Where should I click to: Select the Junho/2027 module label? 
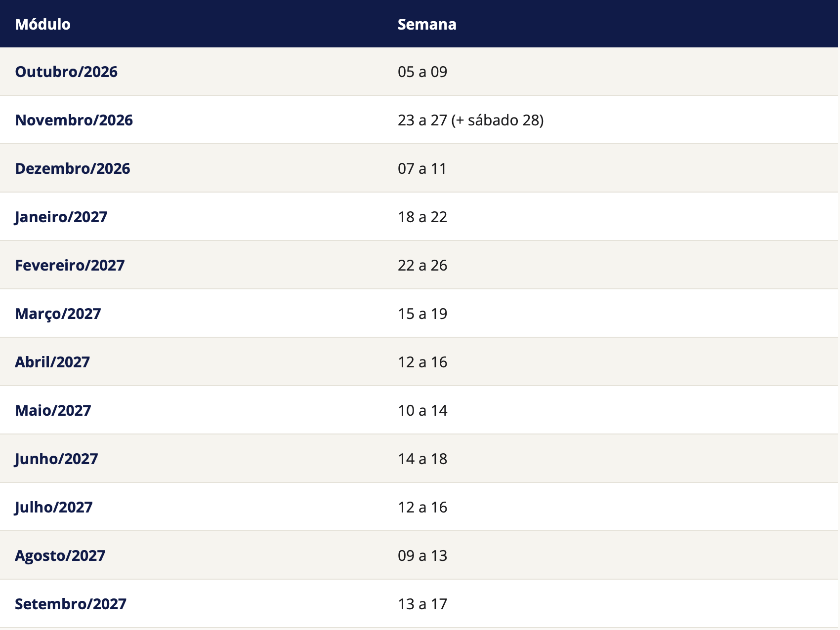(56, 459)
